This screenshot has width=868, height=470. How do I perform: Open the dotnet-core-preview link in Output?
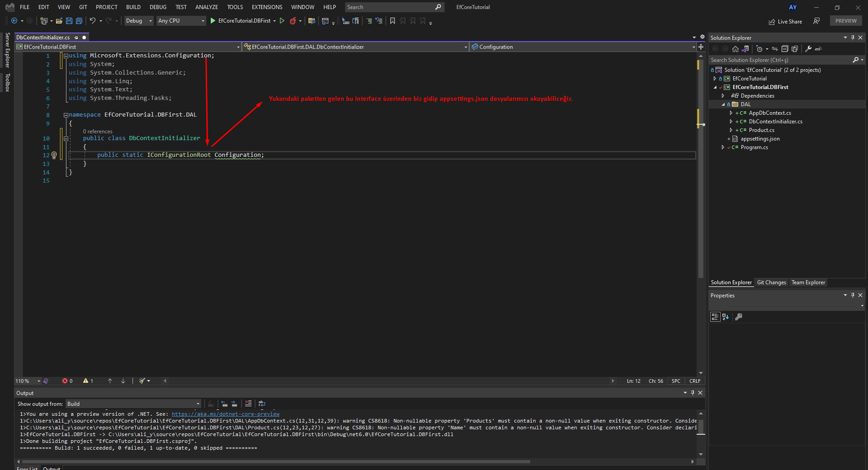225,414
